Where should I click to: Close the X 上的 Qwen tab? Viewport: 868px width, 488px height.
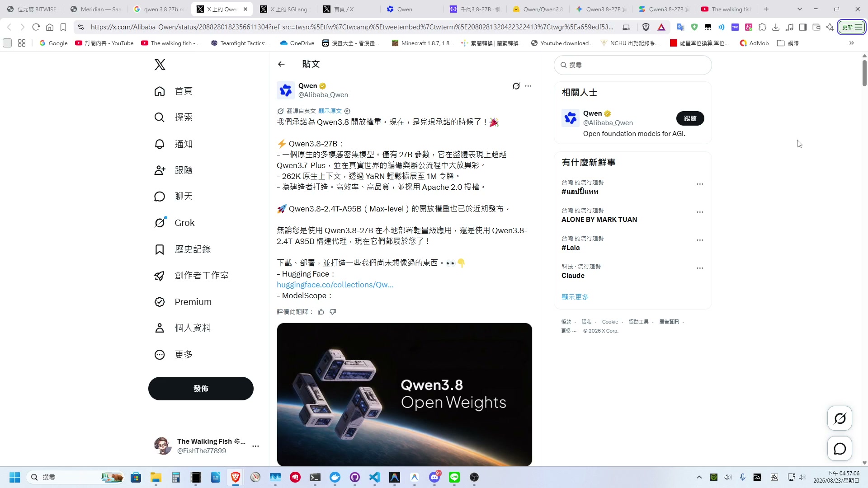pos(245,9)
